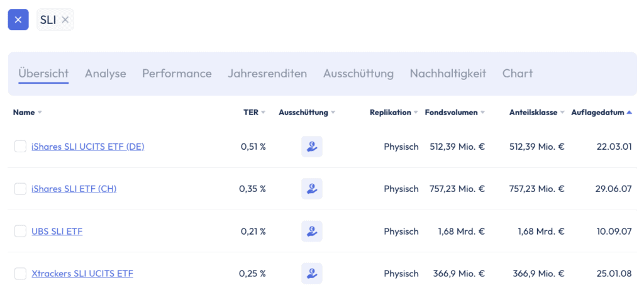This screenshot has width=644, height=292.
Task: Open the Jahresrenditen tab
Action: point(267,74)
